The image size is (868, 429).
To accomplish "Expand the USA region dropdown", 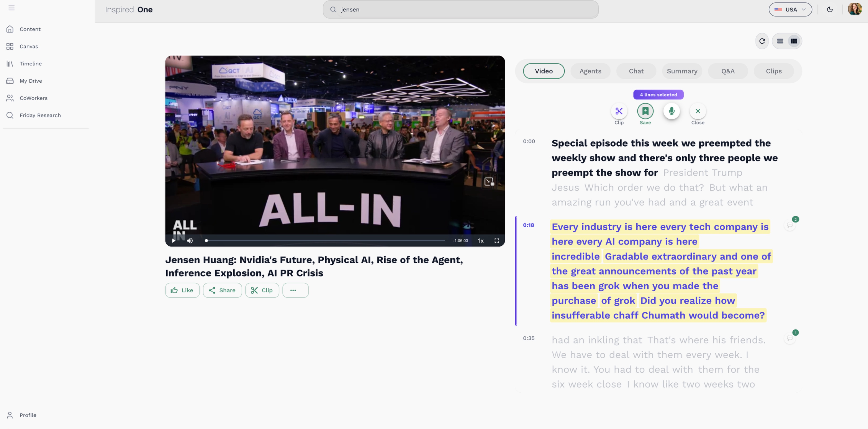I will tap(790, 10).
